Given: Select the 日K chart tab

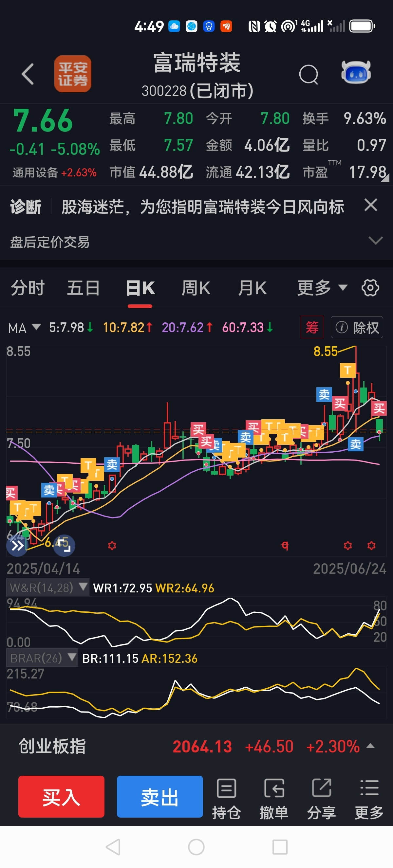Looking at the screenshot, I should [140, 288].
